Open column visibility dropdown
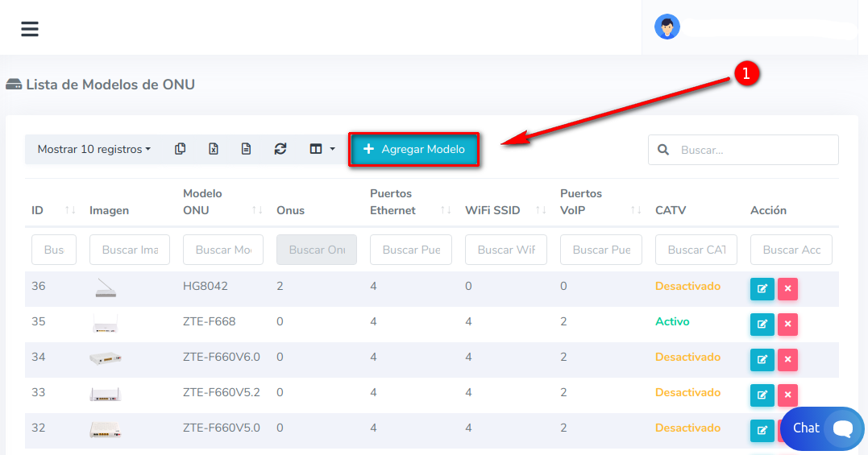 coord(322,149)
